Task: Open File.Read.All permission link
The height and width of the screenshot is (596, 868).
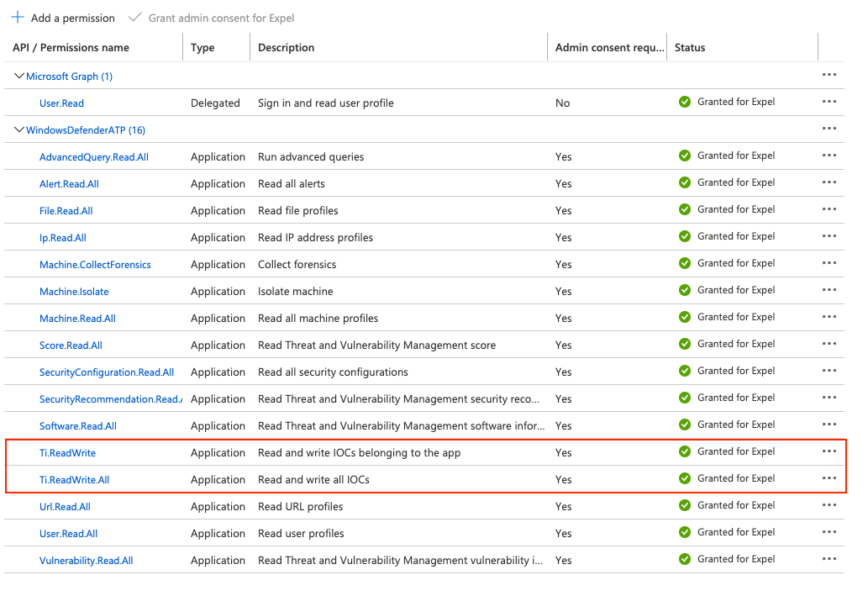Action: tap(66, 211)
